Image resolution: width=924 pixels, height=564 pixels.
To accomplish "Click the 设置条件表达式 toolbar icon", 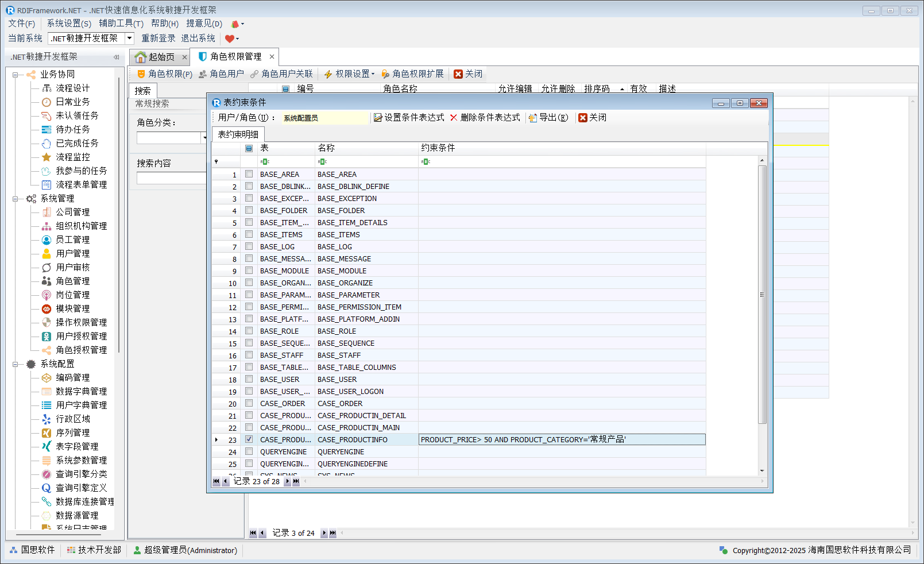I will pos(378,118).
